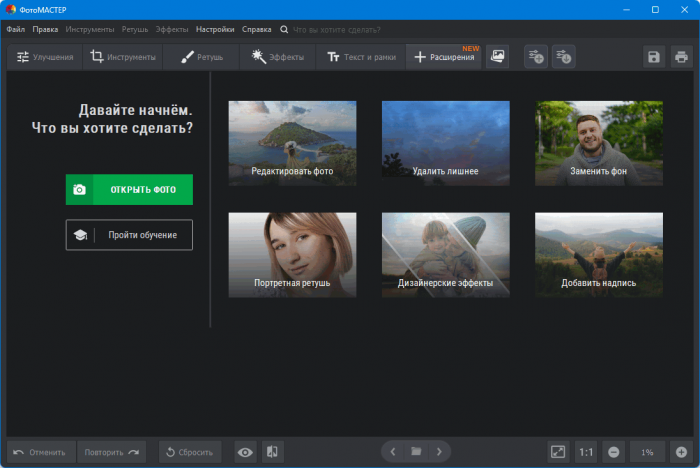Click the add preset icon

[x=536, y=57]
